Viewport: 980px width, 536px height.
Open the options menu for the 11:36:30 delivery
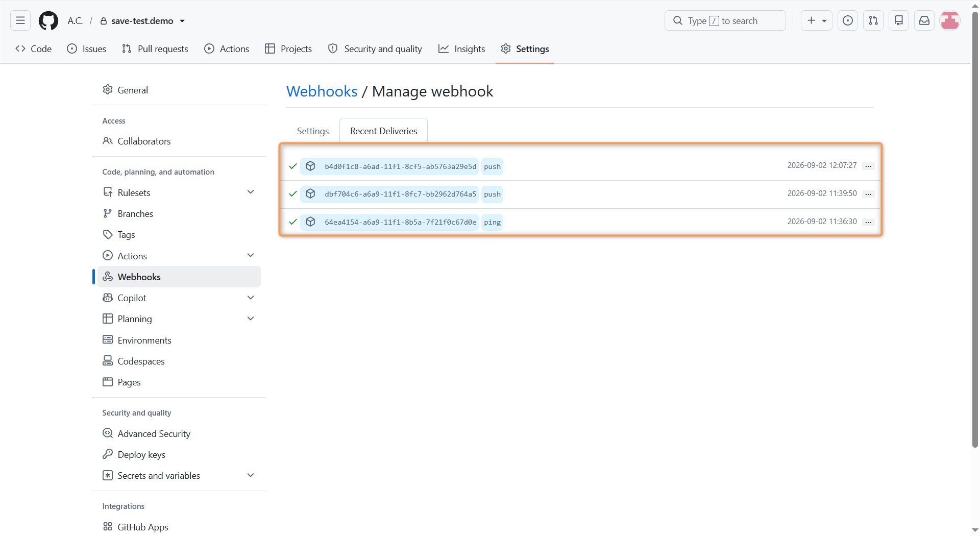click(x=868, y=222)
